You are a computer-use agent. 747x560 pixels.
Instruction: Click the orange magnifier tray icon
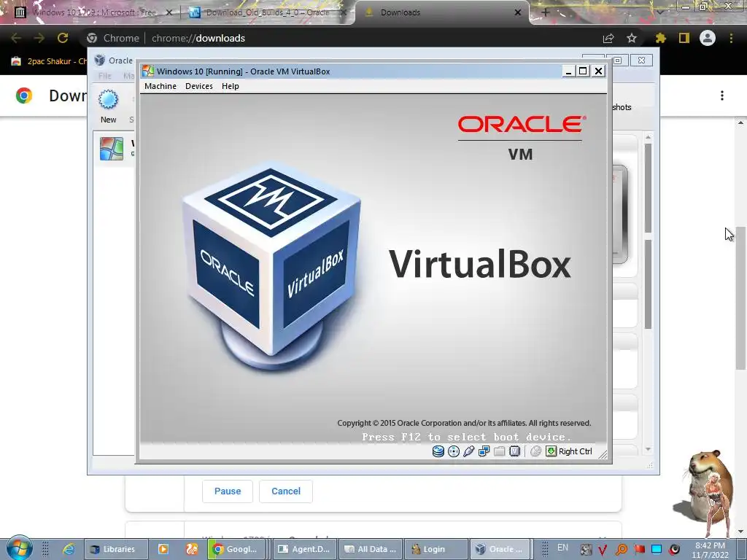(622, 550)
